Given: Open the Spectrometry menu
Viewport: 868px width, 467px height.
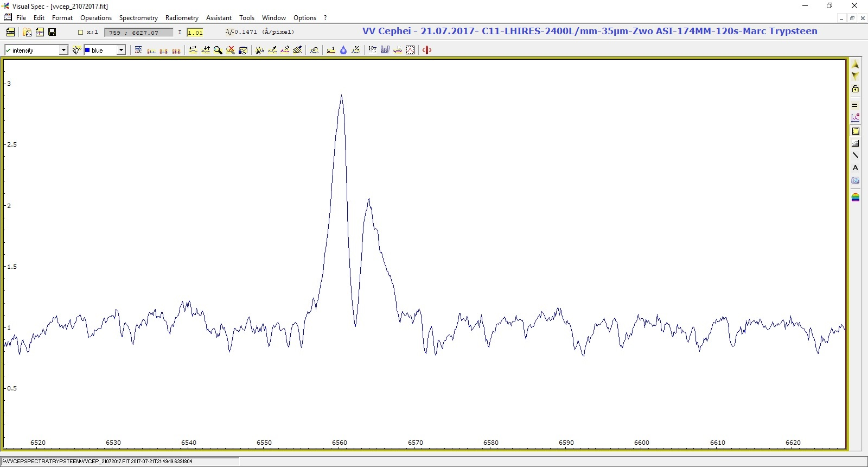Looking at the screenshot, I should pyautogui.click(x=138, y=18).
